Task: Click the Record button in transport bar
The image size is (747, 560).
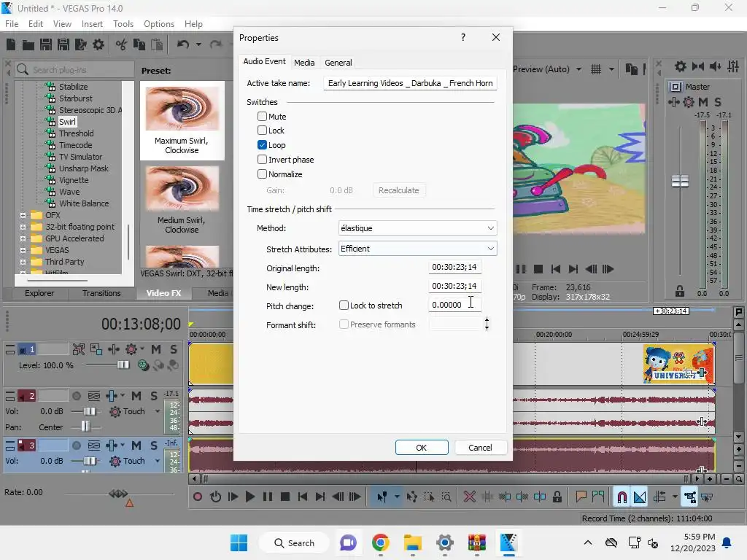Action: click(197, 497)
